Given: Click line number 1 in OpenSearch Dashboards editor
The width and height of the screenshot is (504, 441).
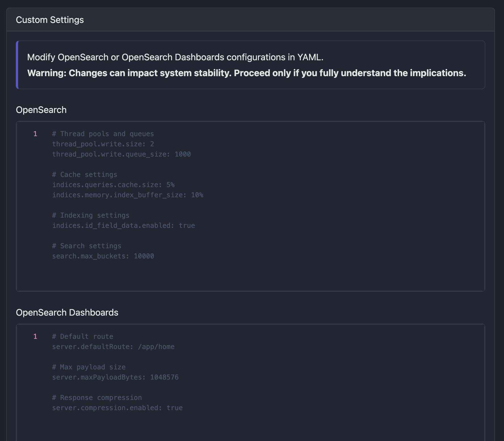Looking at the screenshot, I should pyautogui.click(x=35, y=337).
